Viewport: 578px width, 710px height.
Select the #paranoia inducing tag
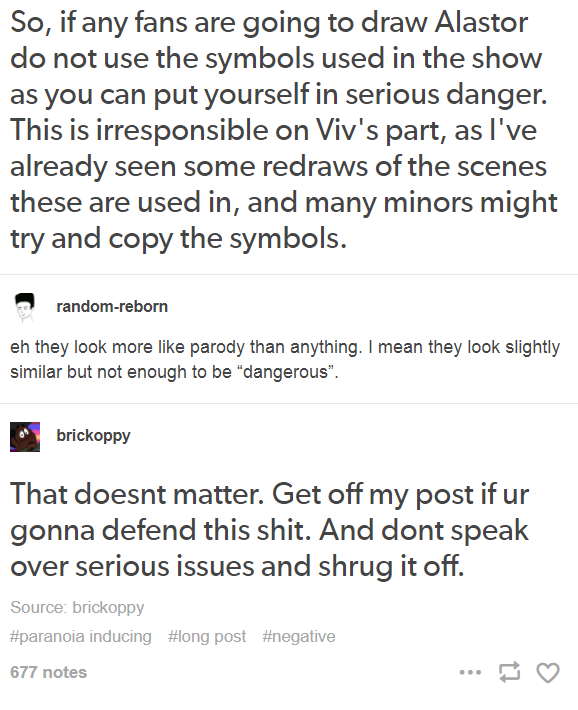pos(81,636)
